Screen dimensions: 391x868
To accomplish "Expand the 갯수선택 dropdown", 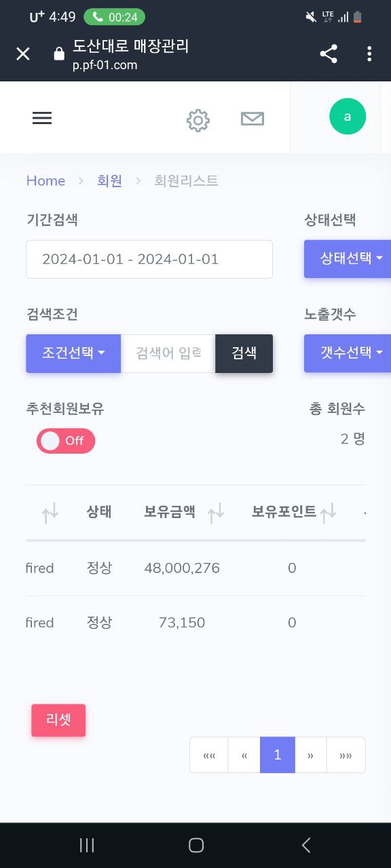I will (348, 353).
